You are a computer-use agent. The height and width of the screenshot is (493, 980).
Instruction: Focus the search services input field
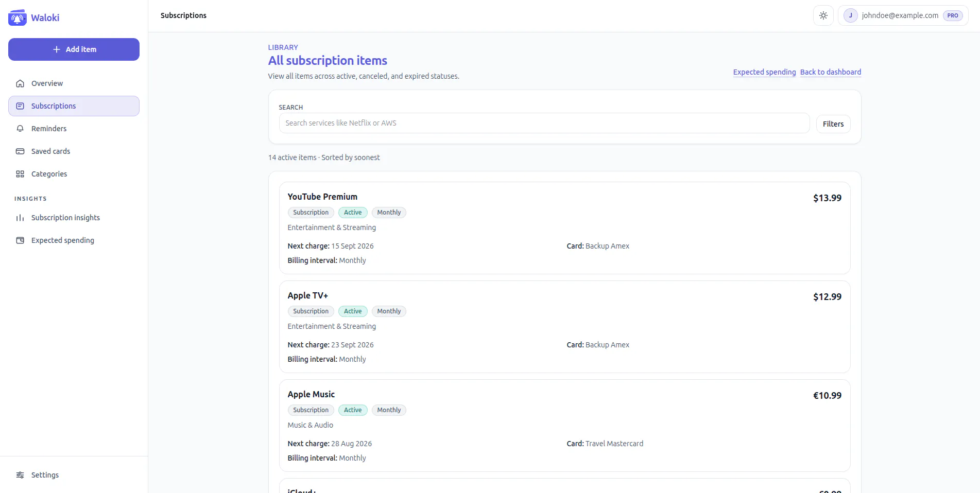coord(544,123)
